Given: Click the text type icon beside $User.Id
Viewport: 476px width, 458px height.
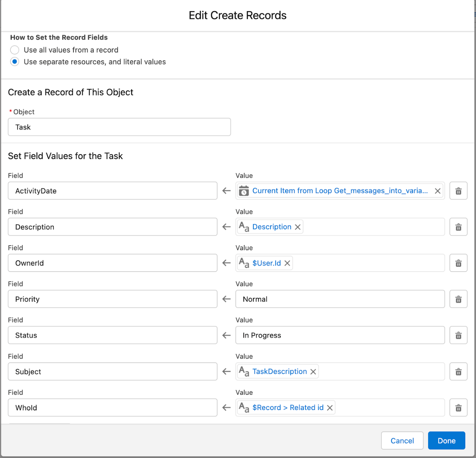Looking at the screenshot, I should pyautogui.click(x=244, y=263).
